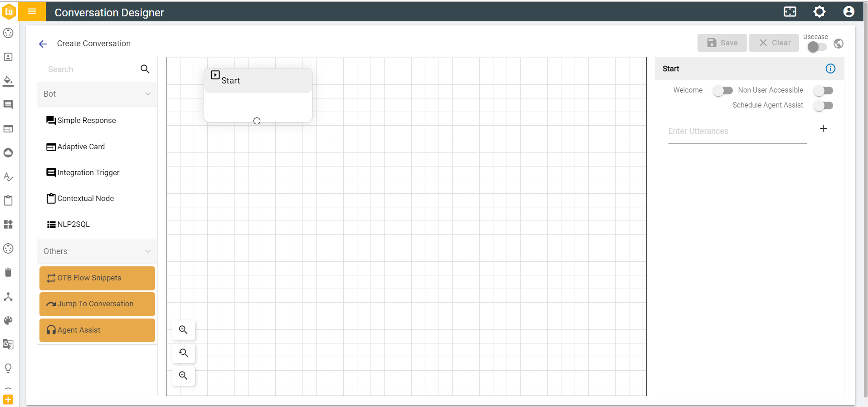Enable the Welcome toggle
Screen dimensions: 868x407
coord(722,91)
